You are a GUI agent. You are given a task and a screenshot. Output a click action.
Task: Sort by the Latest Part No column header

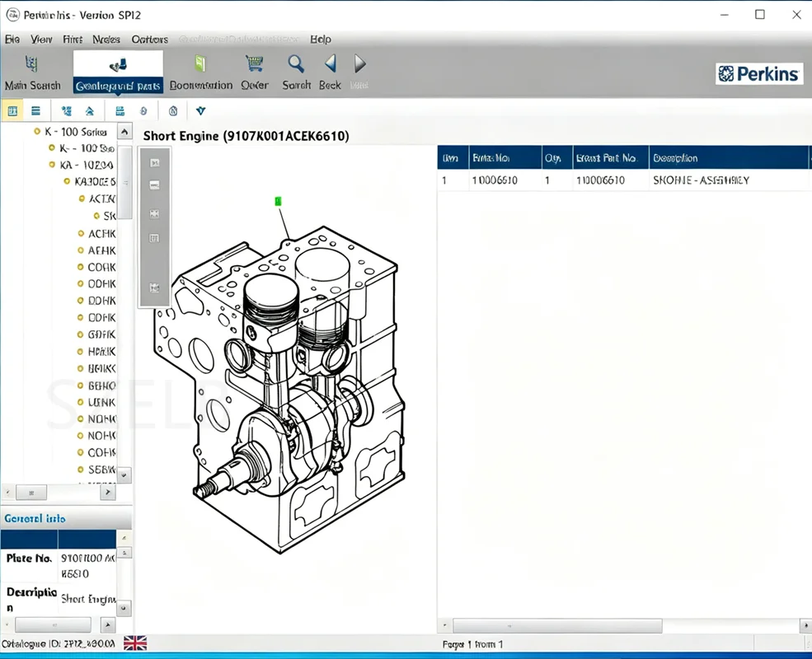(x=611, y=158)
